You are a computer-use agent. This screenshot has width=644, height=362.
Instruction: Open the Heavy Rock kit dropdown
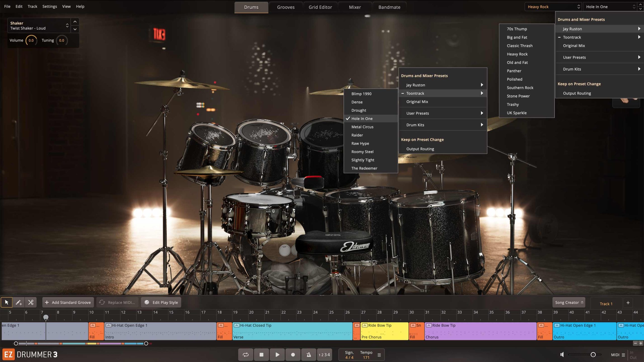553,7
